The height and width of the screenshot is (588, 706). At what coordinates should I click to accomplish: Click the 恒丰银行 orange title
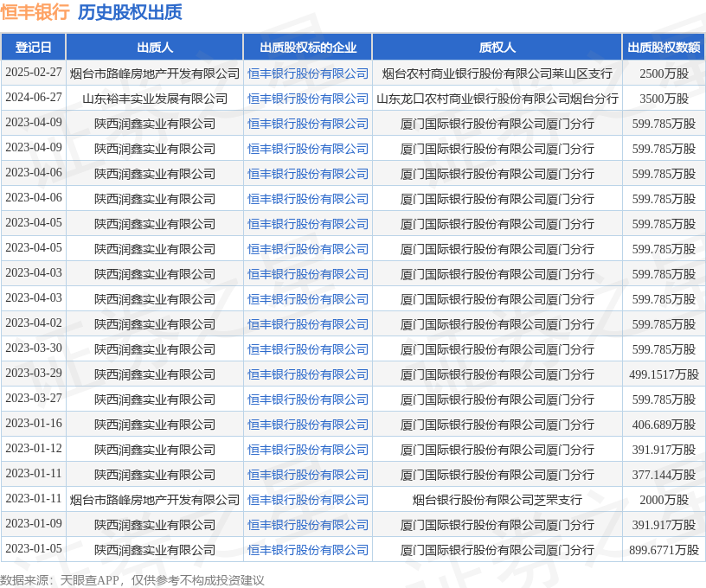[x=35, y=12]
